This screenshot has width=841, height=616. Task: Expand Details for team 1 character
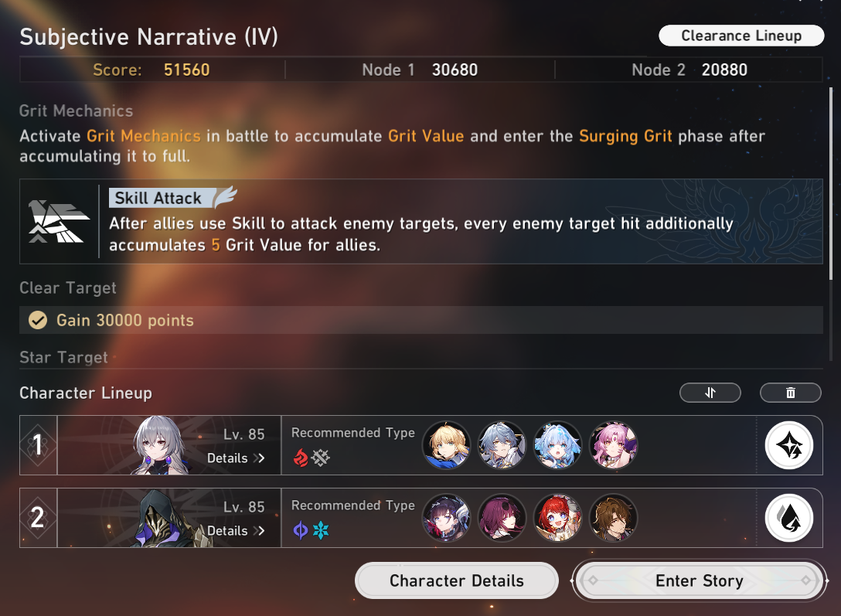point(236,458)
